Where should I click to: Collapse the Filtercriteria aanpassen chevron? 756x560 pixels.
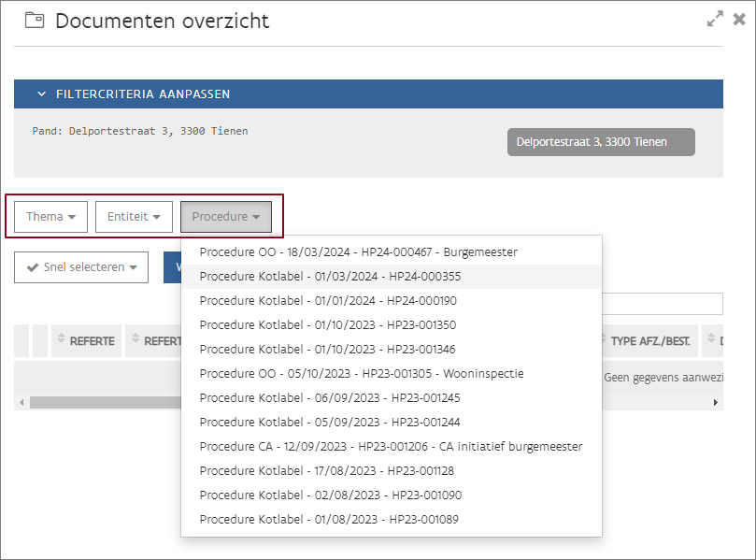click(x=41, y=94)
